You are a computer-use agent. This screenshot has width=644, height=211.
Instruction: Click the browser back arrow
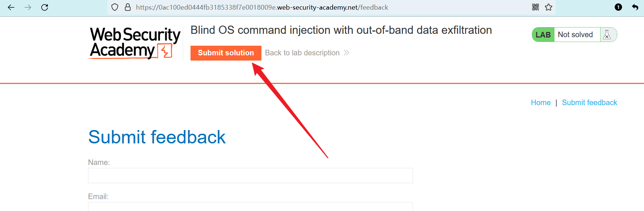point(11,7)
